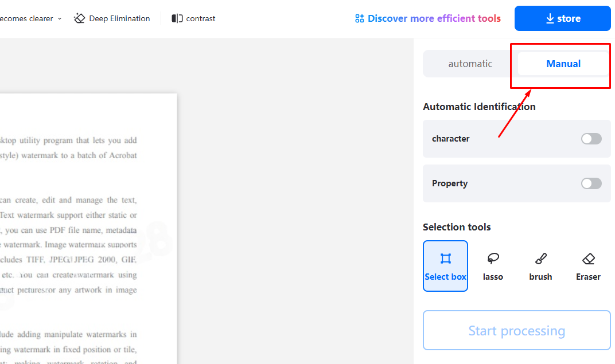The image size is (615, 364).
Task: Enable the Property identification switch
Action: click(x=591, y=183)
